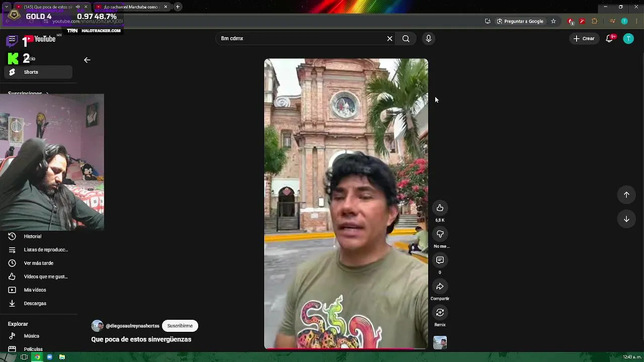Open Mis videos in sidebar
Image resolution: width=644 pixels, height=362 pixels.
(x=38, y=290)
